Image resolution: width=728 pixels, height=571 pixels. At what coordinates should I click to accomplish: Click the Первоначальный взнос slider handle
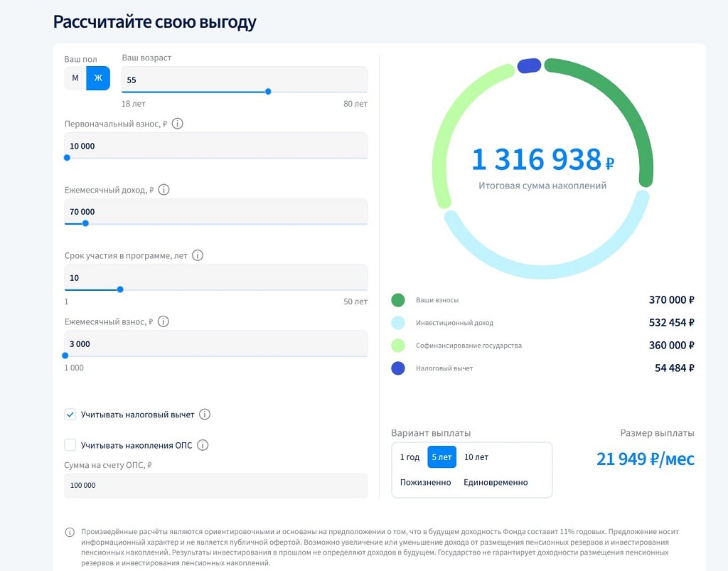click(67, 158)
